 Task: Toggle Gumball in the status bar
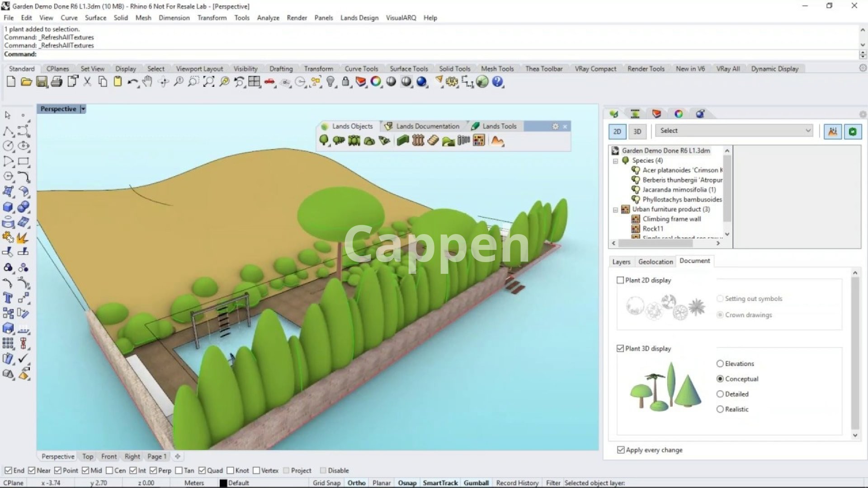(476, 483)
